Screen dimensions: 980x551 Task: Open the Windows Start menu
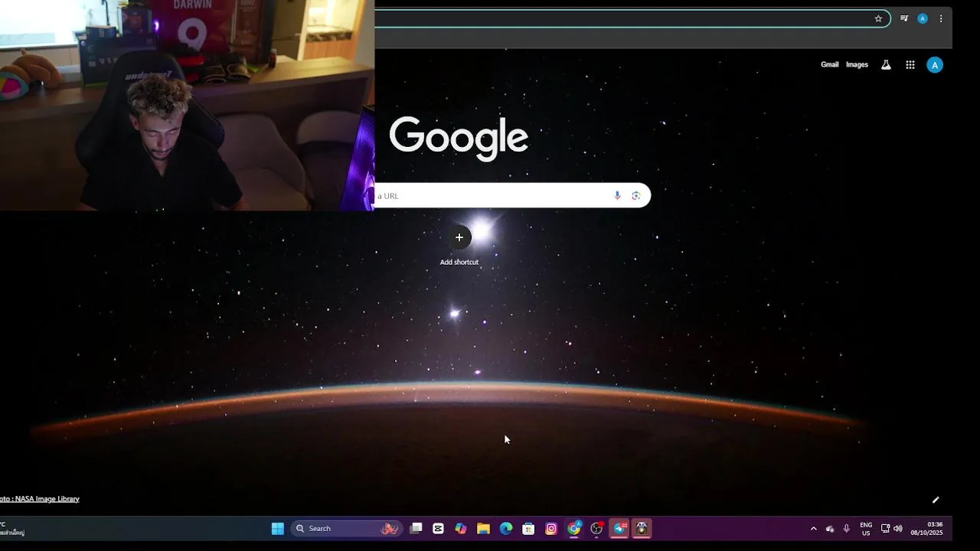[x=277, y=528]
